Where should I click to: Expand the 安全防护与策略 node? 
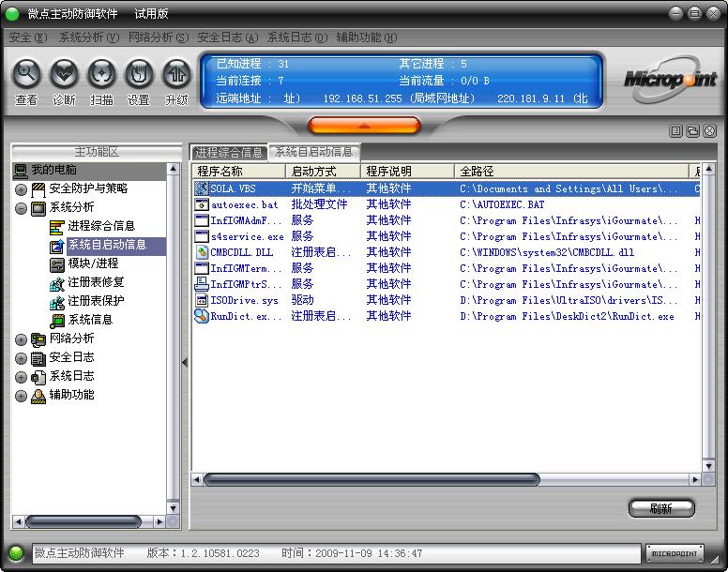point(21,189)
